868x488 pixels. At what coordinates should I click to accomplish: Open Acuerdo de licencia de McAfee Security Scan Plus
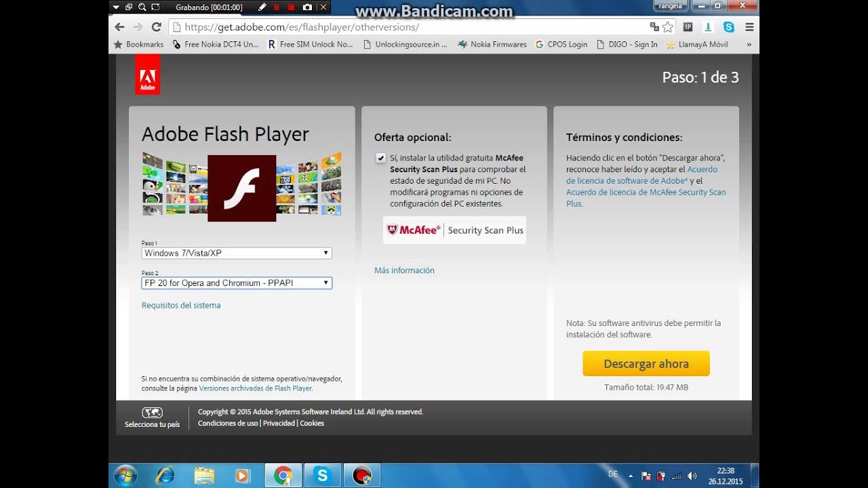point(646,198)
